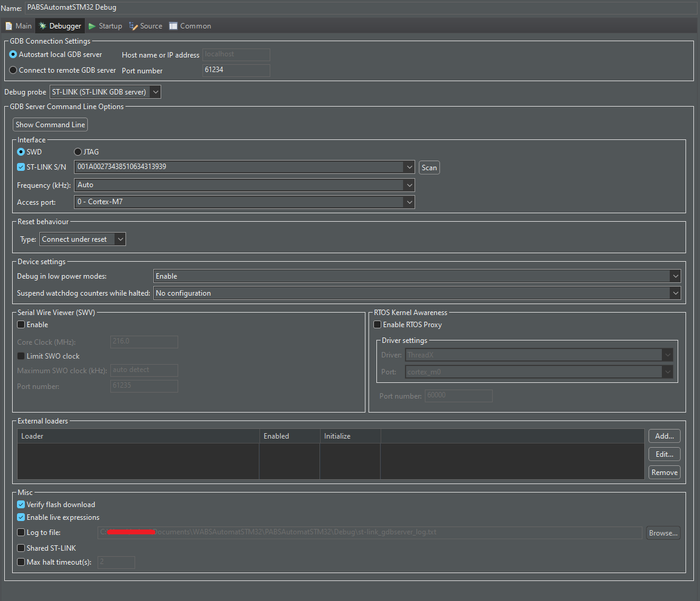Enable the Serial Wire Viewer
This screenshot has height=601, width=700.
click(x=21, y=325)
